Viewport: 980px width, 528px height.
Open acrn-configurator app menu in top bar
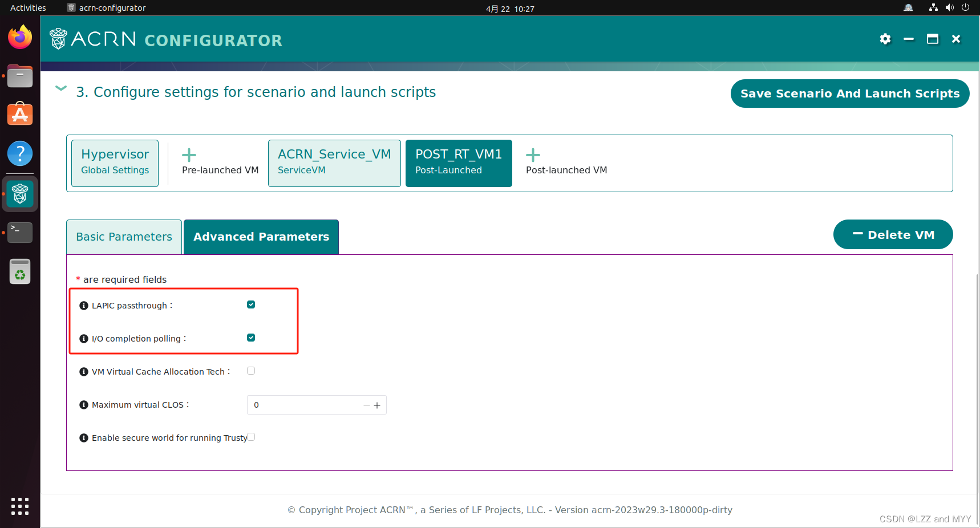106,8
